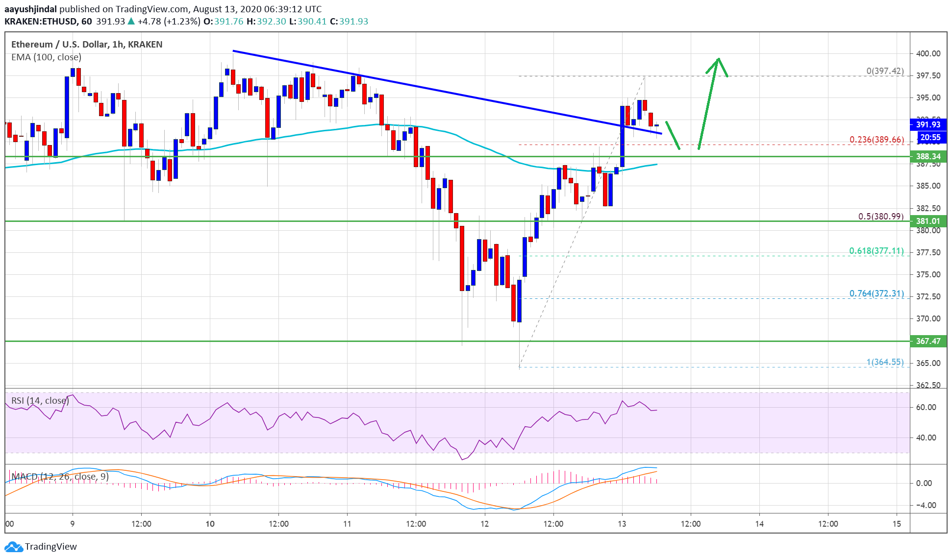The image size is (952, 560).
Task: Select the green support level 388.34
Action: point(929,156)
